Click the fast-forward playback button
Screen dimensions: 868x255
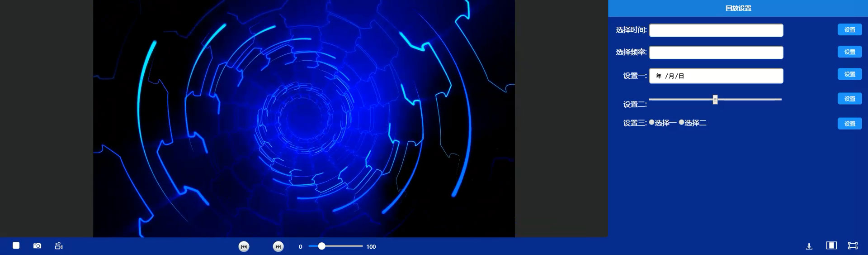278,246
